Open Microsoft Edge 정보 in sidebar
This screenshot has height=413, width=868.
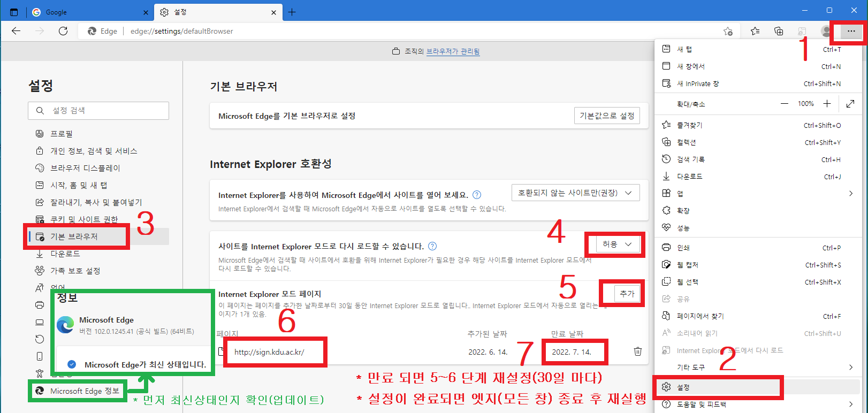coord(78,391)
